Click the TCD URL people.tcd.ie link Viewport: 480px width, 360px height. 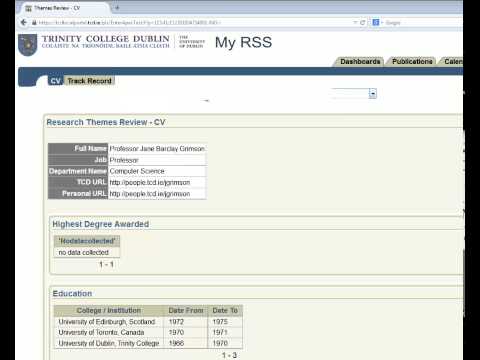tap(150, 182)
